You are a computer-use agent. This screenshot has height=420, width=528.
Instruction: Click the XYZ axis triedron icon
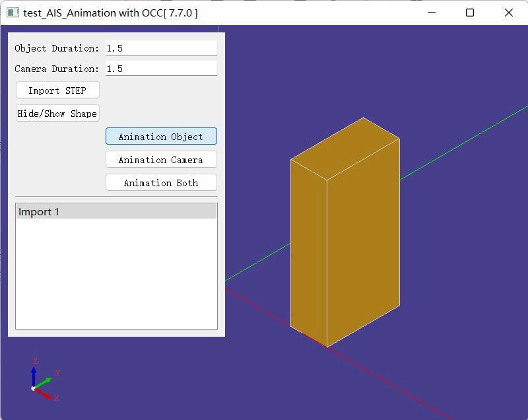[46, 380]
